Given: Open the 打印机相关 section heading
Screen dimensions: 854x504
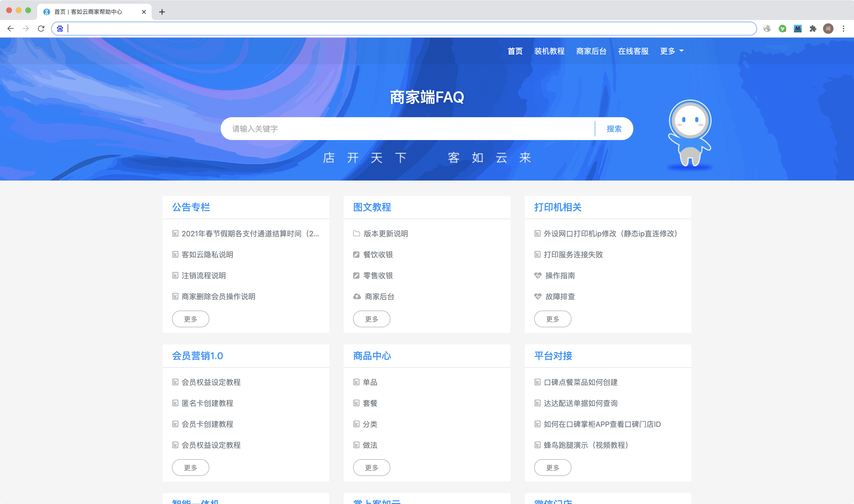Looking at the screenshot, I should [558, 207].
